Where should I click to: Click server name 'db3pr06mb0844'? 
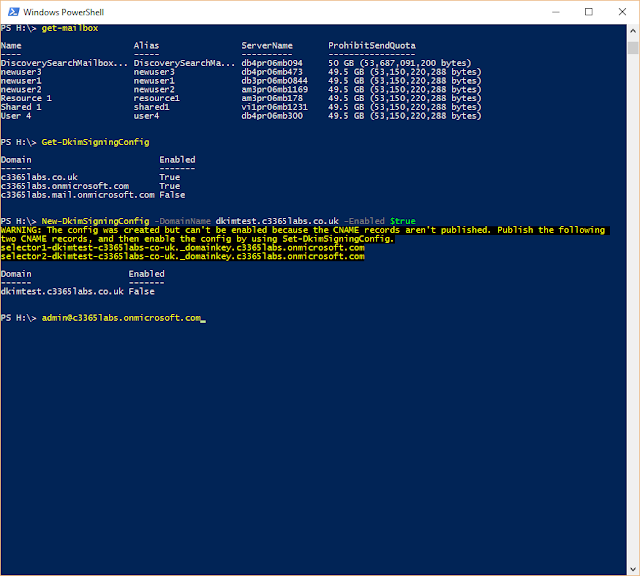[274, 81]
